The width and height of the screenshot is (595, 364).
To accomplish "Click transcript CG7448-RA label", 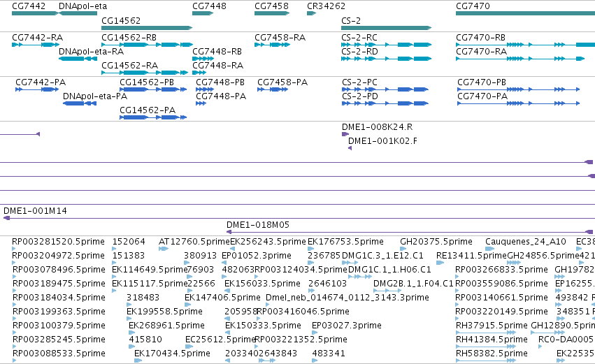I will (218, 66).
